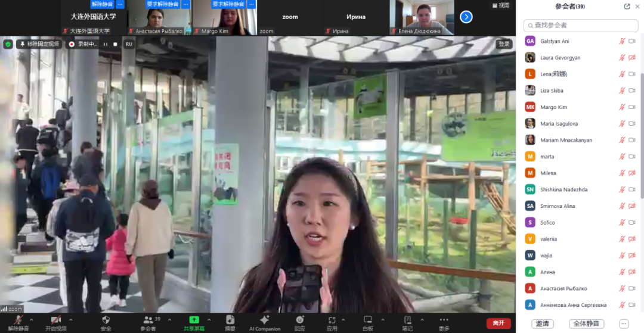Click the Summary (摘要) icon
This screenshot has height=333, width=644.
click(230, 320)
